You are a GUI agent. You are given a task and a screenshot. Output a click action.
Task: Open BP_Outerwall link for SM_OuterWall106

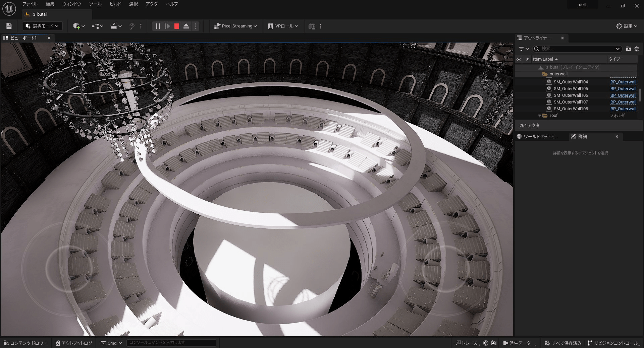tap(623, 95)
